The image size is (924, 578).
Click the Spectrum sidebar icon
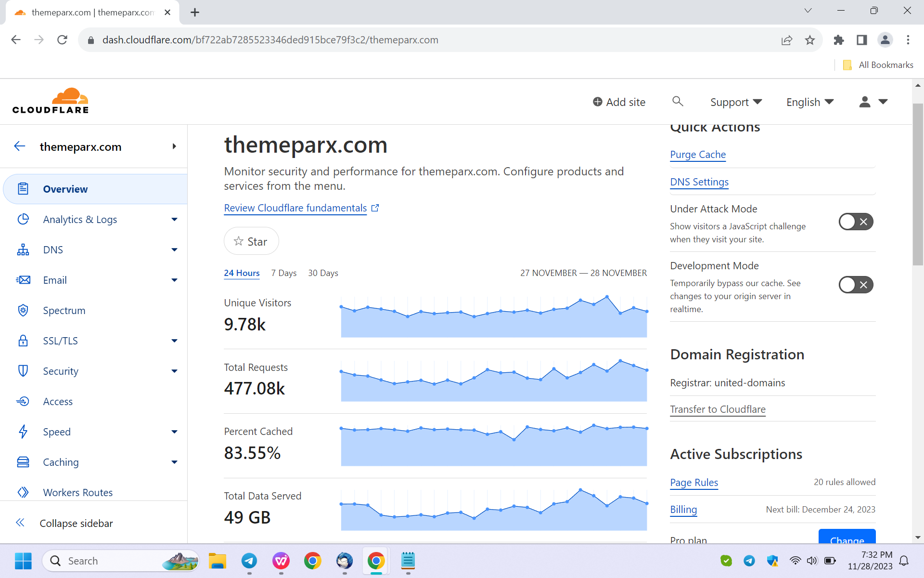pos(23,310)
